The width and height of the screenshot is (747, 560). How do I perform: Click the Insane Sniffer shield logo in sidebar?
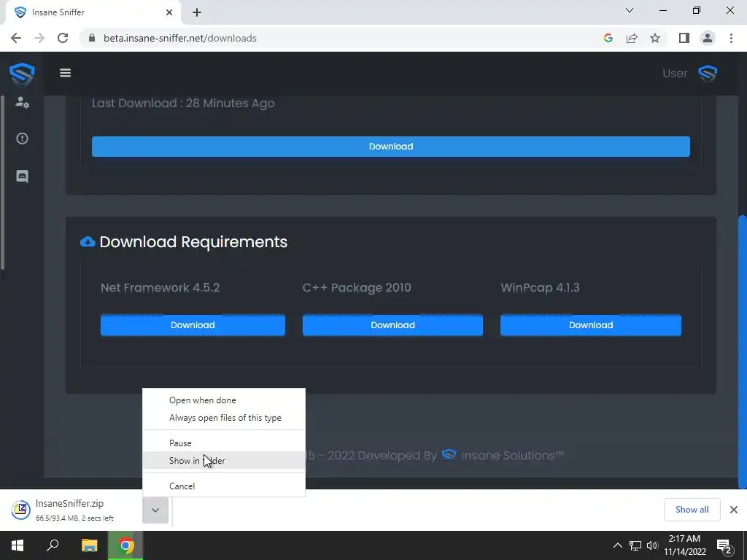pos(22,75)
